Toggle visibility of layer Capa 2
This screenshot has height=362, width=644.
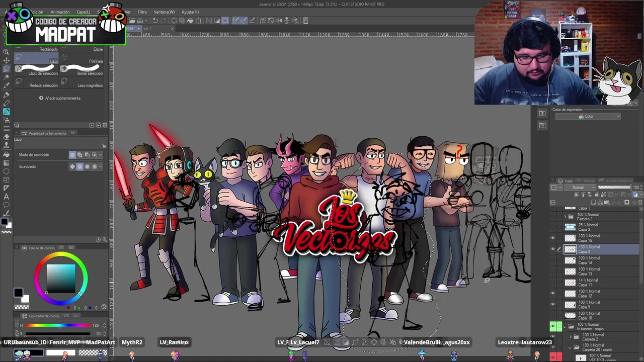553,249
